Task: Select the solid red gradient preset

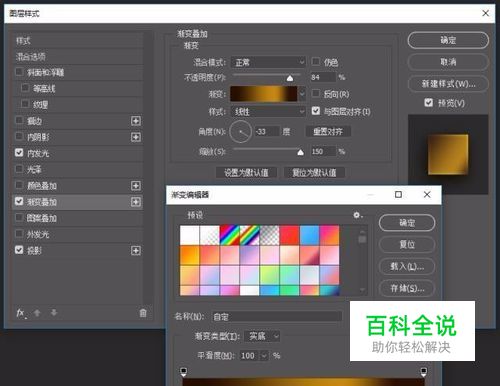Action: [x=289, y=235]
